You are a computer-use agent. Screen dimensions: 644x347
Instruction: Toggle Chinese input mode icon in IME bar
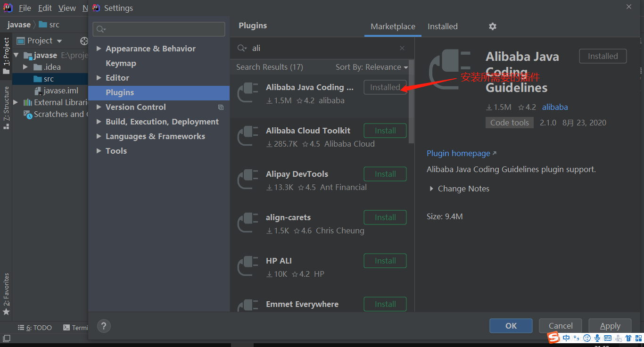[566, 338]
